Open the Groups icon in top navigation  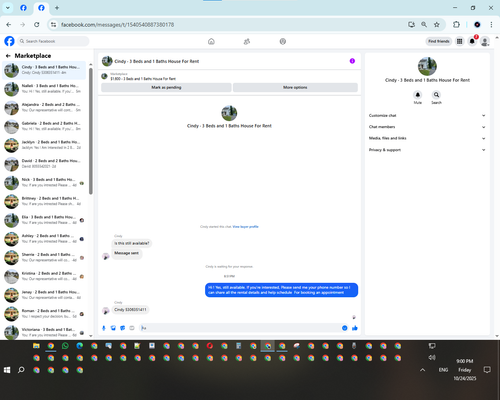283,41
